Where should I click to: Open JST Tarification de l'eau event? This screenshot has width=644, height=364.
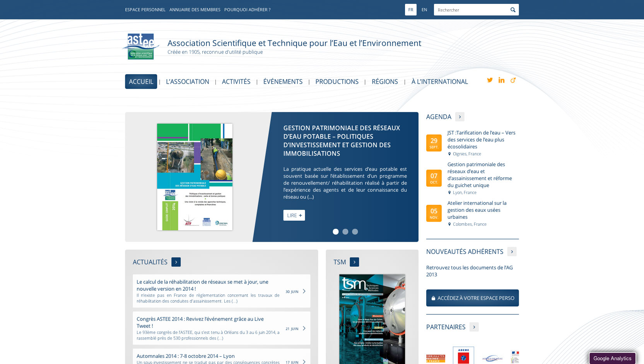point(482,140)
